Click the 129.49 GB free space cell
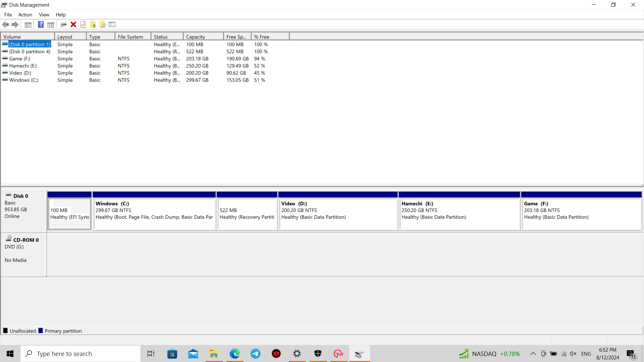644x362 pixels. coord(237,66)
